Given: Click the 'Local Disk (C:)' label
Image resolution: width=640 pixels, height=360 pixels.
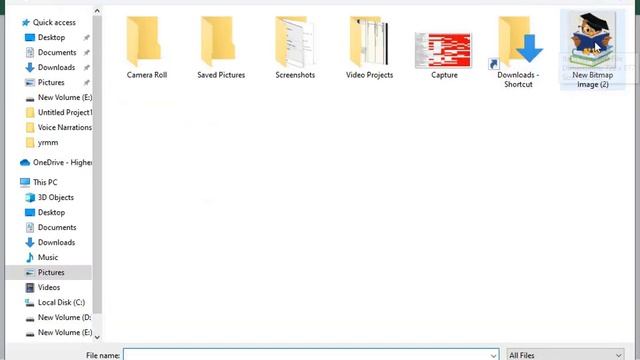Looking at the screenshot, I should tap(62, 302).
